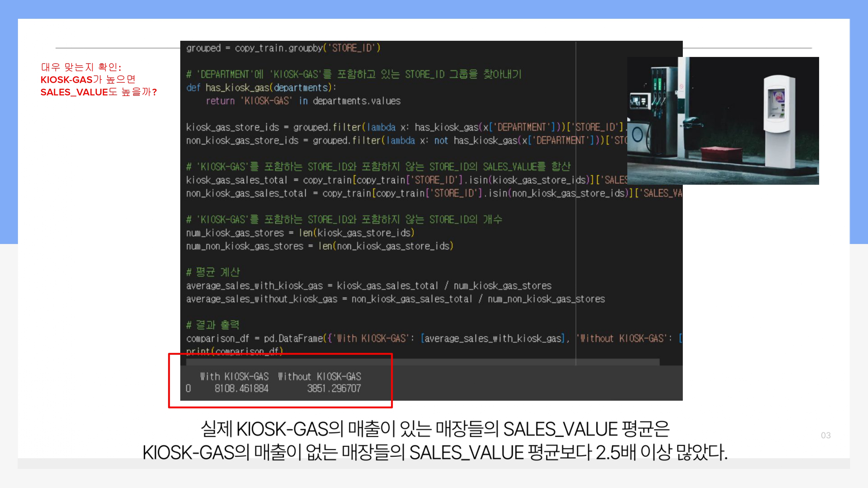
Task: Click the average_sales_with_kiosk_gas code line
Action: click(x=369, y=286)
